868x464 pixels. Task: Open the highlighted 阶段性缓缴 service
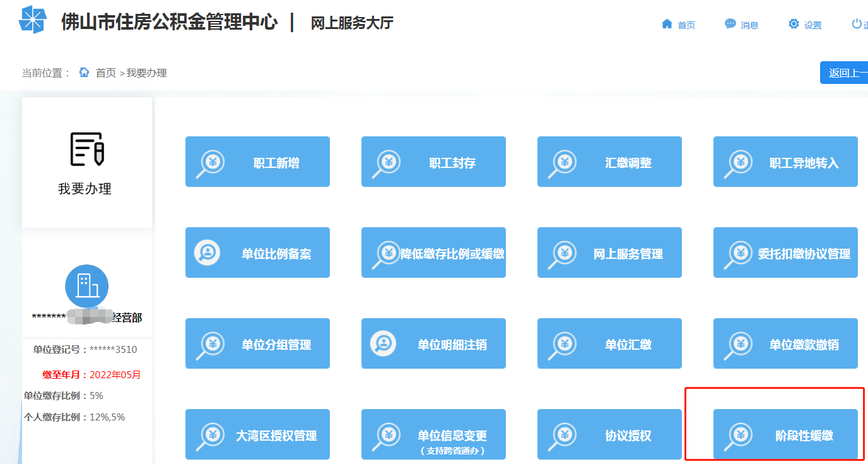(x=785, y=434)
